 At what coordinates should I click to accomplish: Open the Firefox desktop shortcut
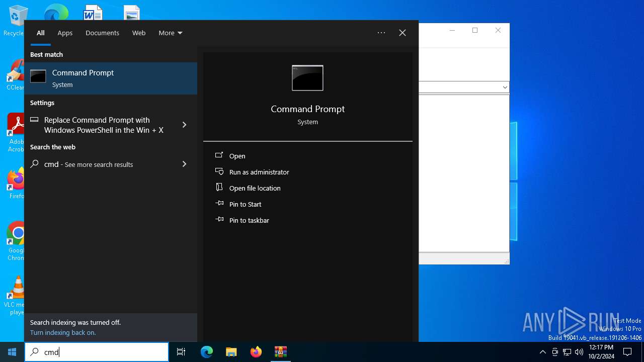click(16, 183)
